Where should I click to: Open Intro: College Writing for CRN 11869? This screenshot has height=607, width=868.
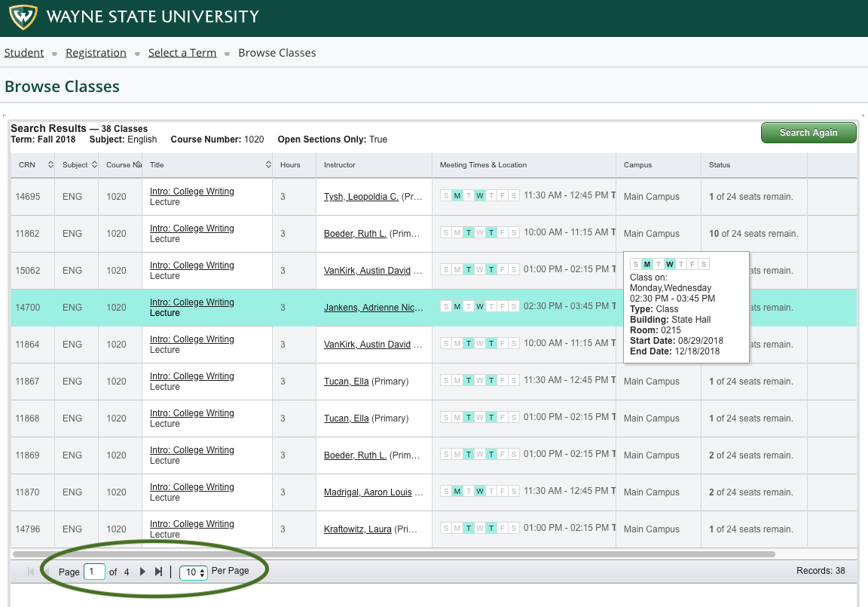(x=191, y=450)
